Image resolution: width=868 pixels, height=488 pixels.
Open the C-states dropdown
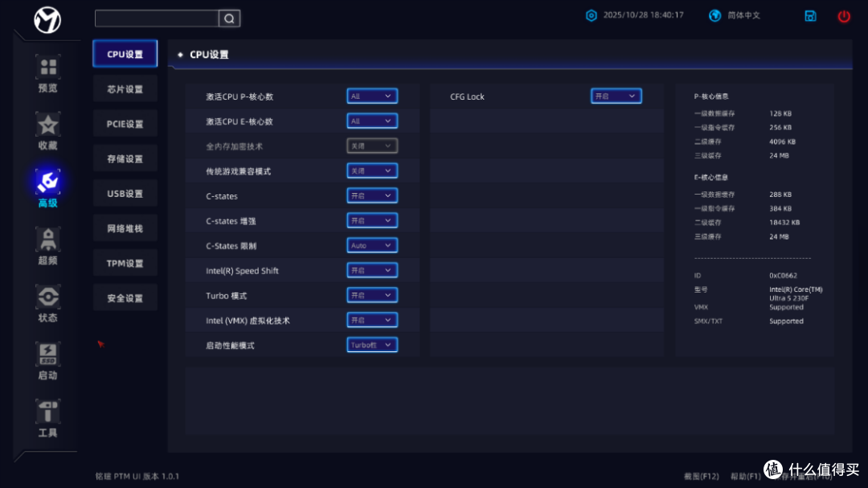[372, 196]
